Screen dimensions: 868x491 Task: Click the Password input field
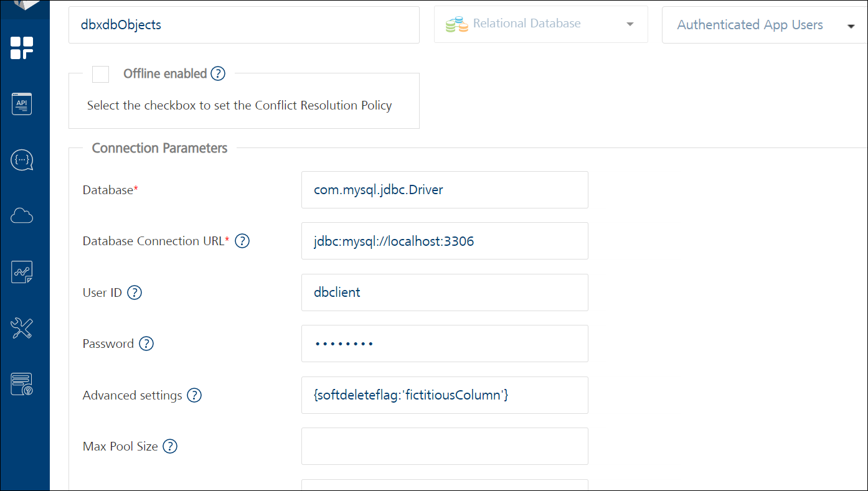point(445,344)
